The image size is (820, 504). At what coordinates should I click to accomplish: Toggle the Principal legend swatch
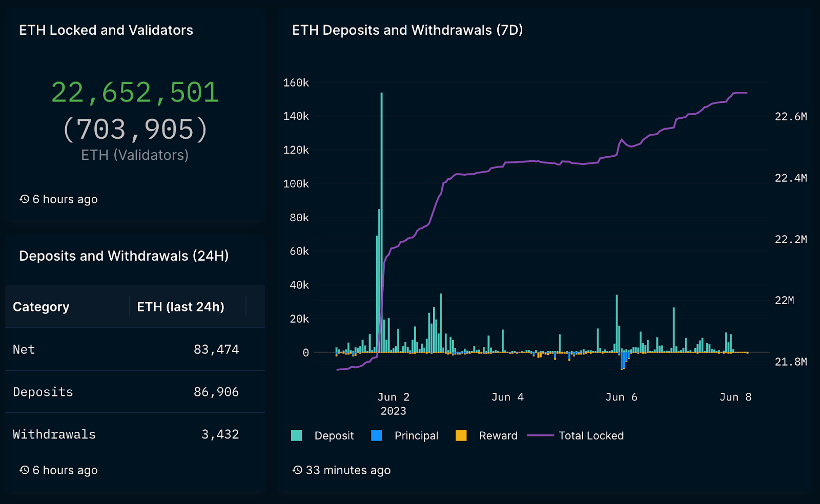[377, 435]
